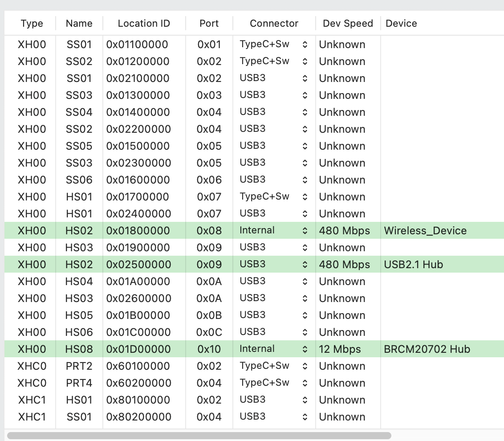Select the Wireless_Device device cell
Image resolution: width=504 pixels, height=441 pixels.
coord(425,231)
